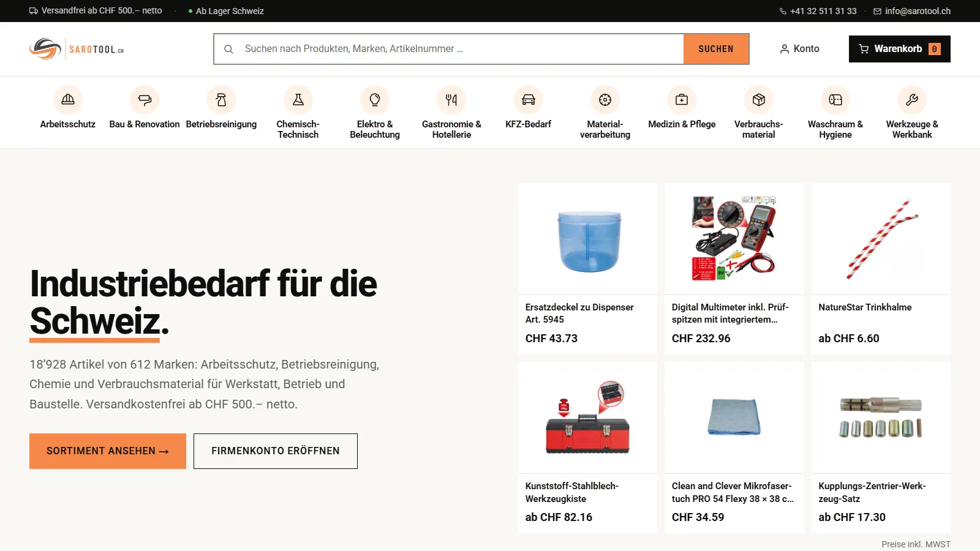
Task: Select the Gastronomie & Hotellerie cutlery icon
Action: pos(451,100)
